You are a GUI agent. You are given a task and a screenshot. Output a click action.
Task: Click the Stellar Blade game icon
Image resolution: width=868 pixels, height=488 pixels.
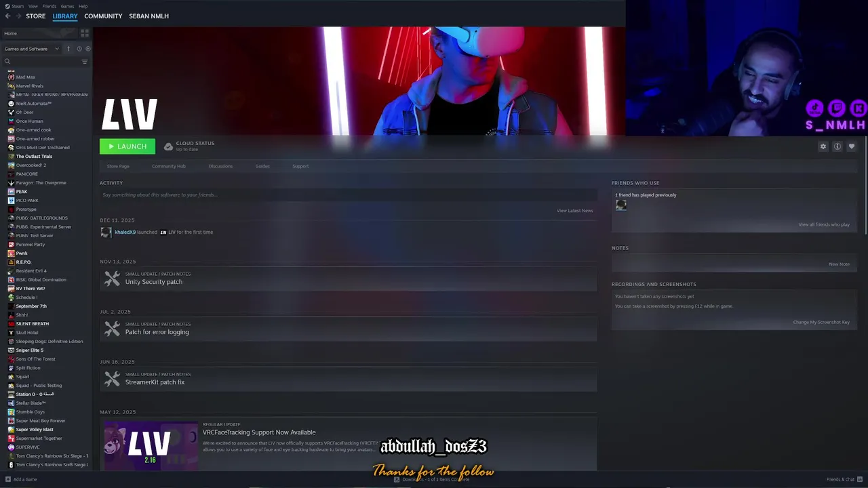point(11,403)
